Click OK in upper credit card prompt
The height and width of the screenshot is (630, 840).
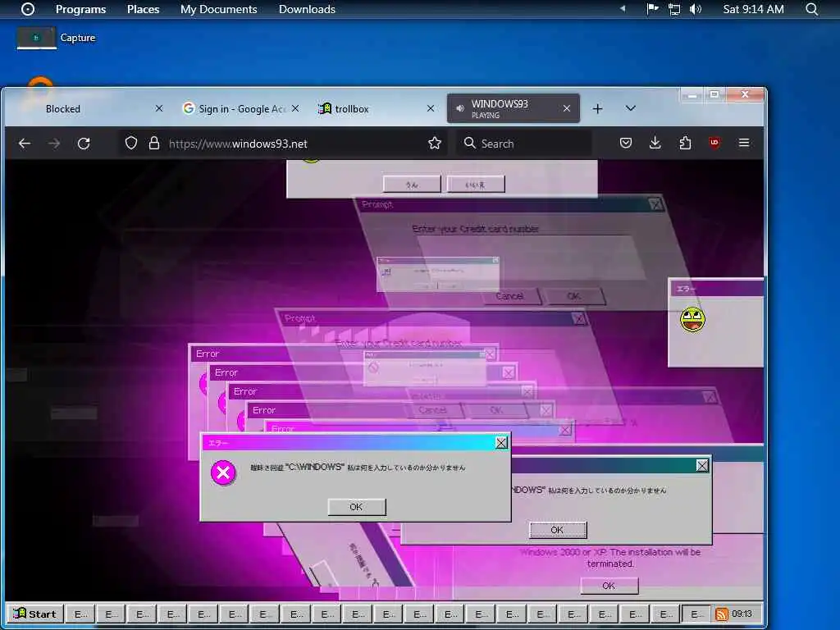[574, 295]
